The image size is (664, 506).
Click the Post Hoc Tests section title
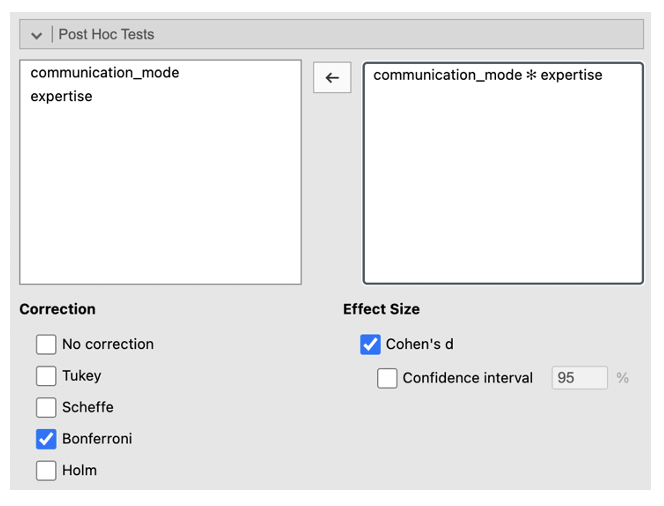point(106,34)
